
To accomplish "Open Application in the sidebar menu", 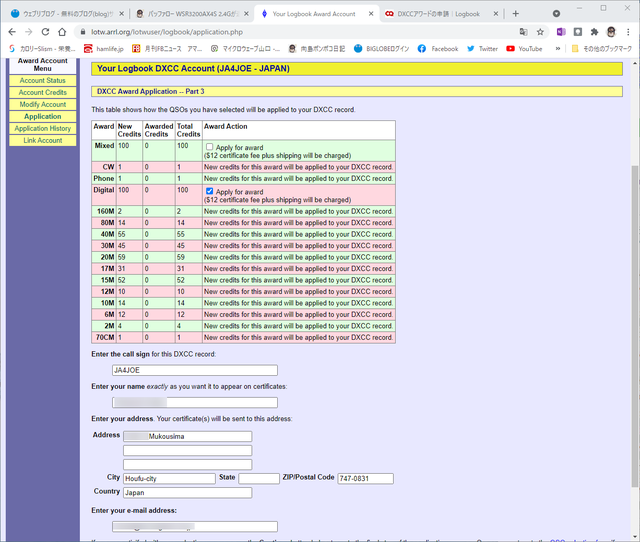I will [x=42, y=116].
